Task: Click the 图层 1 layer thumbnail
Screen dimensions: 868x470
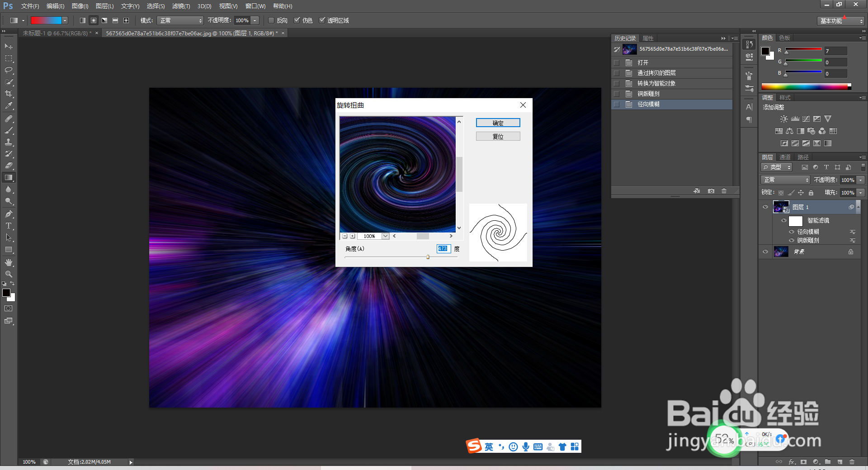Action: (781, 207)
